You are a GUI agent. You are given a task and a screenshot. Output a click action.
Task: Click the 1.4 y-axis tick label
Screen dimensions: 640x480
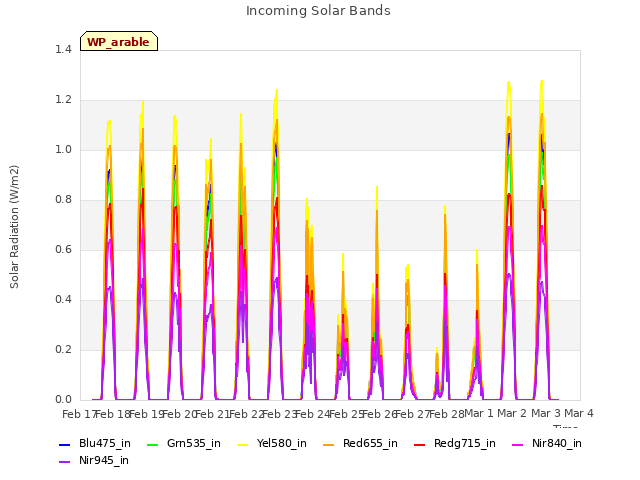[63, 50]
